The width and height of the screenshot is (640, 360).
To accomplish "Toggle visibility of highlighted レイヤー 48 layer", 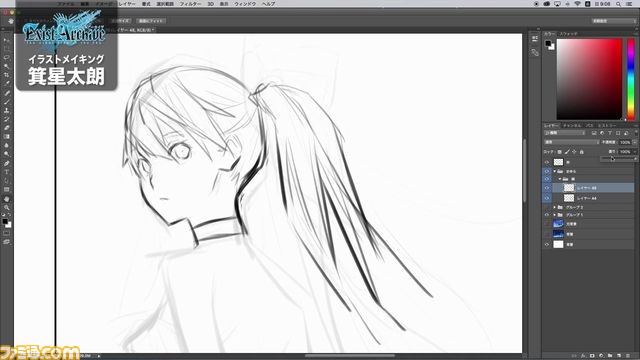I will tap(547, 188).
